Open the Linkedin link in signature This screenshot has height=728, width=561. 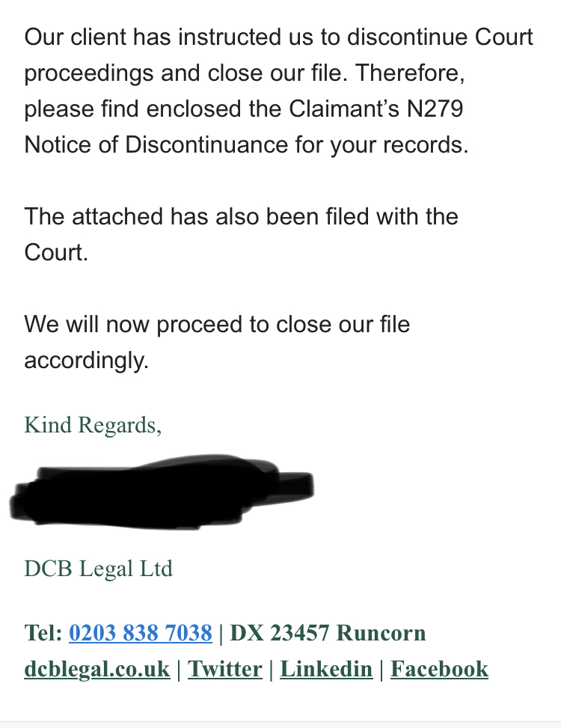(326, 669)
